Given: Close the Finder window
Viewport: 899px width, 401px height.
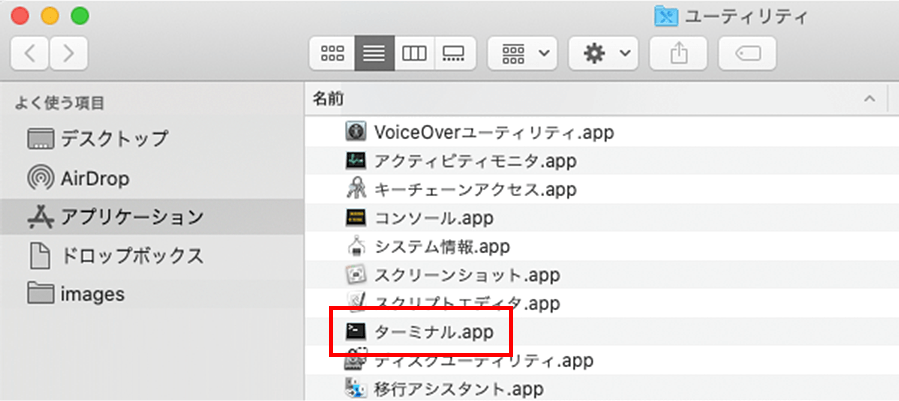Looking at the screenshot, I should pos(20,16).
